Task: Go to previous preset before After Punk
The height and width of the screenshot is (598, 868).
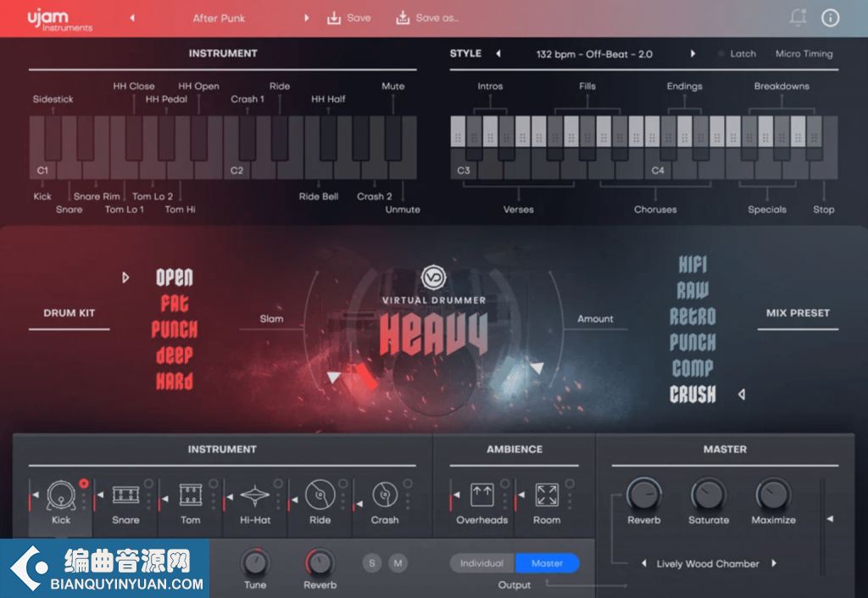Action: pos(132,18)
